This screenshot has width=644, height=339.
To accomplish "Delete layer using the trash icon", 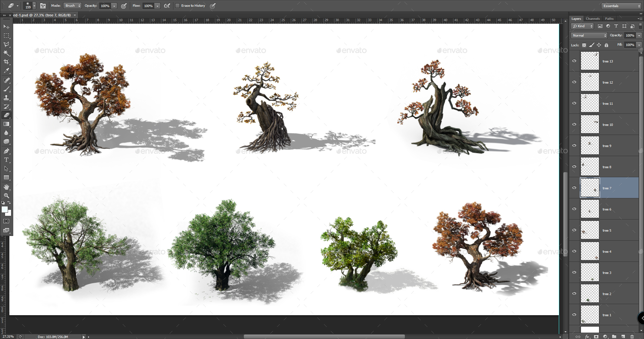I will (633, 337).
